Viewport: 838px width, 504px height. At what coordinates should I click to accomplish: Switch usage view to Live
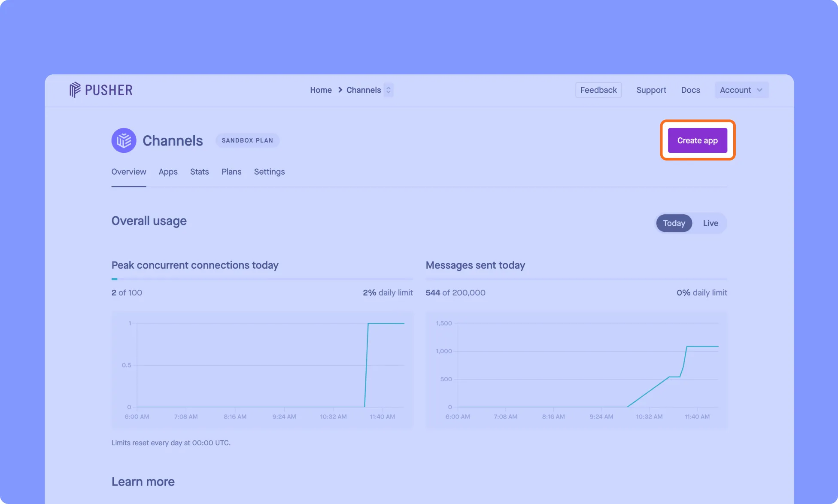pos(710,223)
